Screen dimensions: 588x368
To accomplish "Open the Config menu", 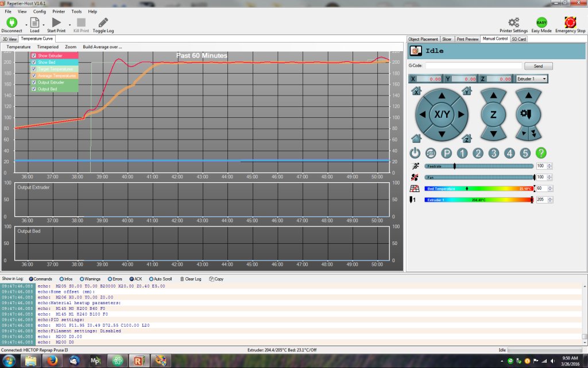I will [x=40, y=11].
